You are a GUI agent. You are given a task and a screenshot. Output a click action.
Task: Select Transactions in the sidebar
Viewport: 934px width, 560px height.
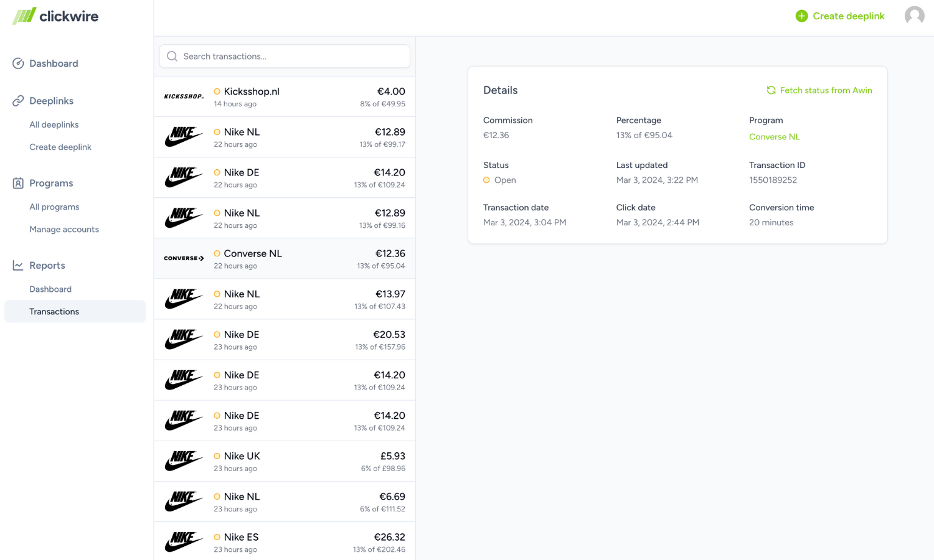(75, 311)
